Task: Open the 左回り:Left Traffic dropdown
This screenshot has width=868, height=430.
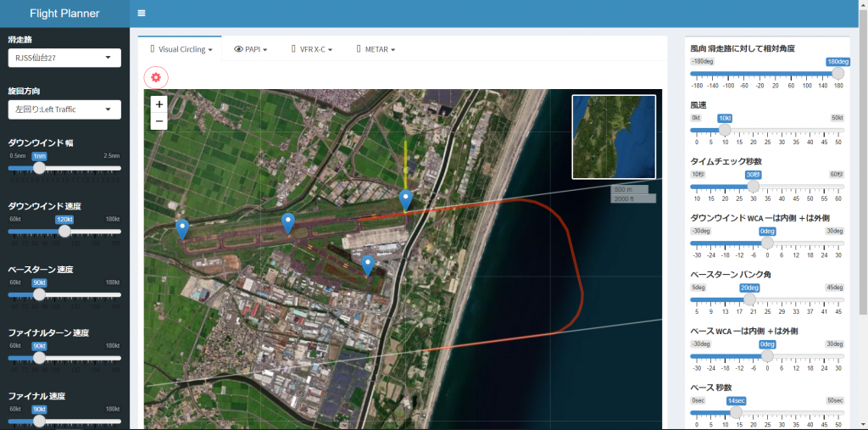Action: point(64,109)
